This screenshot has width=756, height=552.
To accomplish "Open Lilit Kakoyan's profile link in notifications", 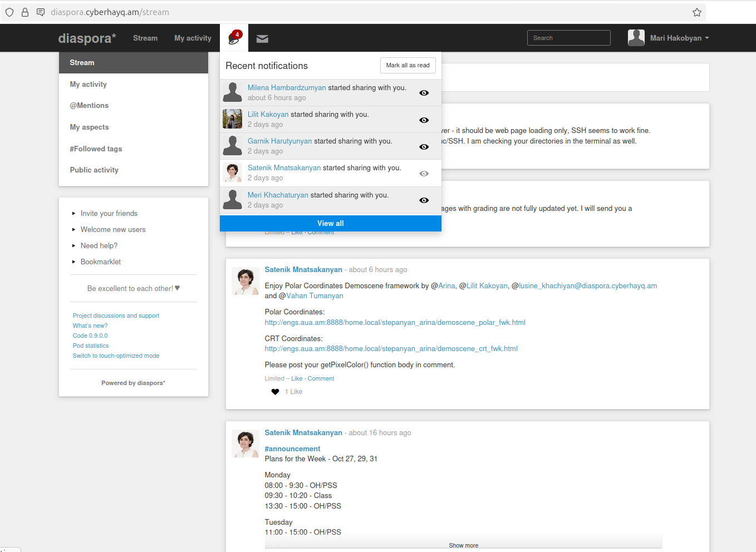I will click(x=268, y=115).
